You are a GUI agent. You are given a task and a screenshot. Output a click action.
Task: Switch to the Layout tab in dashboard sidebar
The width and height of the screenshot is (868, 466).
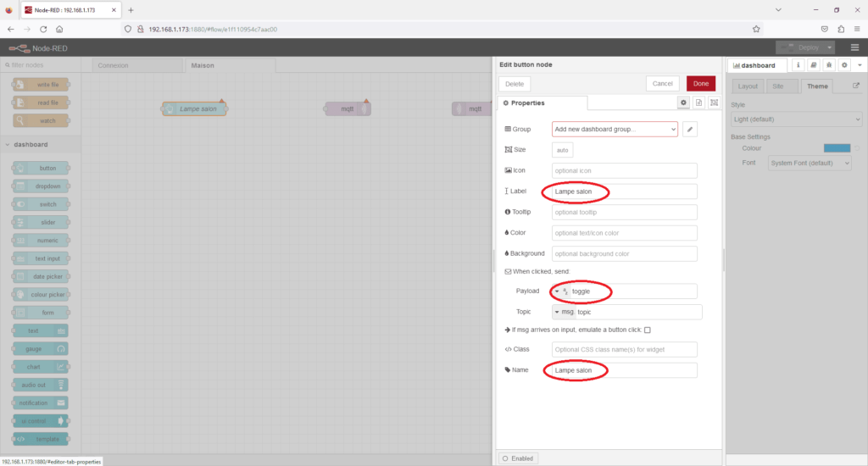tap(748, 86)
